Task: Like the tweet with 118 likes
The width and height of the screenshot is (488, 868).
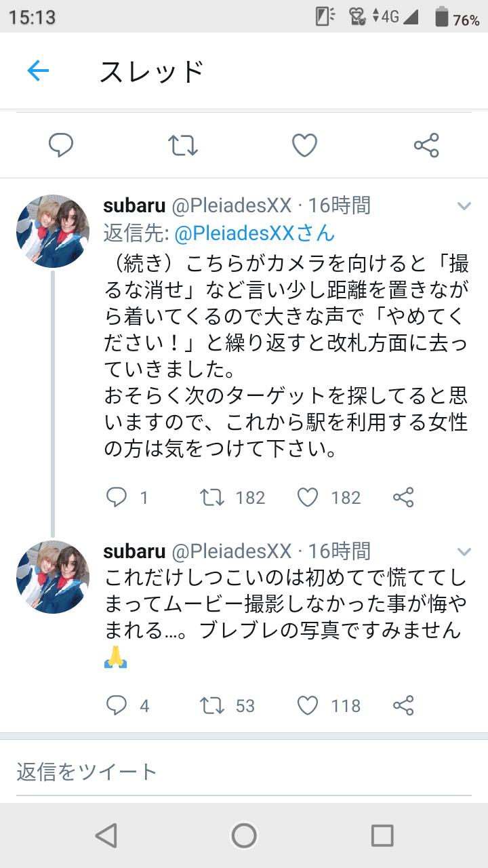Action: point(308,706)
